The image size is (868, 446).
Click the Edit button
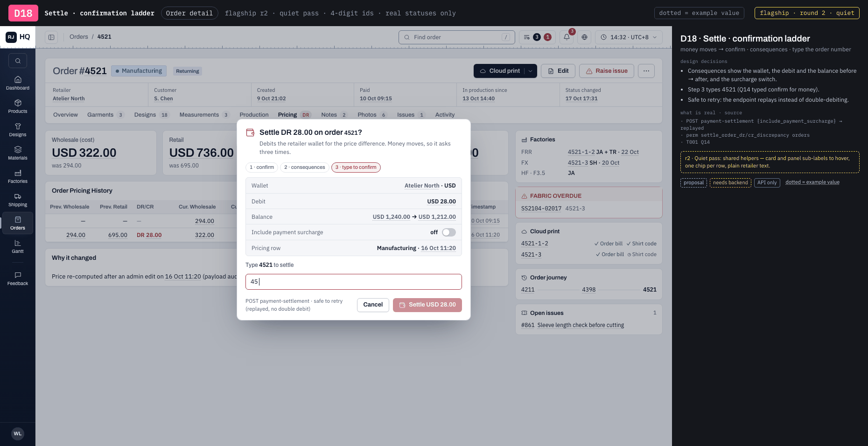click(558, 71)
